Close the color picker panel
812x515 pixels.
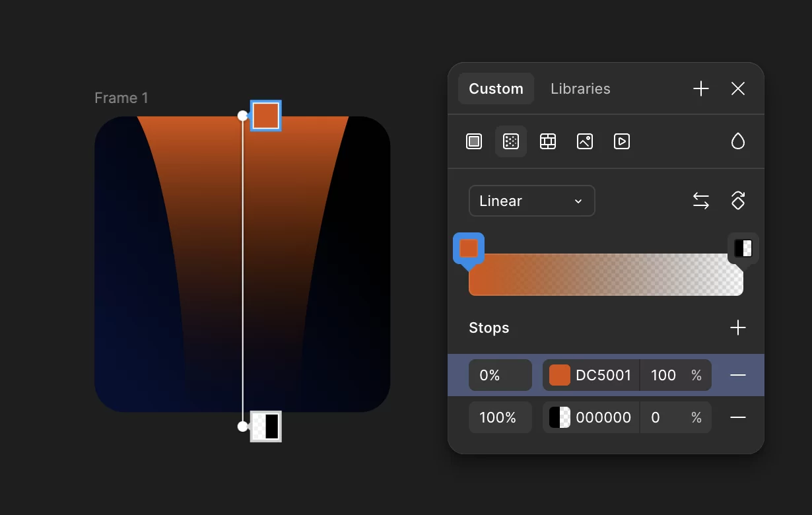(x=738, y=88)
